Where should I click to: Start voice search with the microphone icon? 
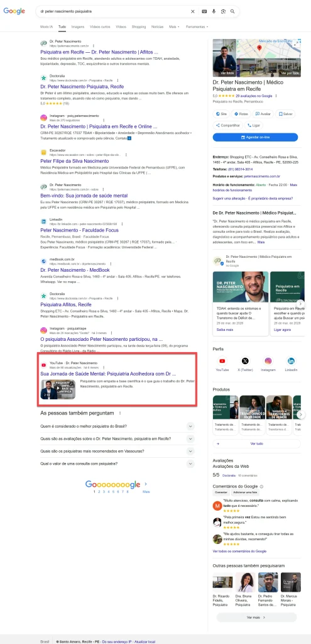[214, 11]
